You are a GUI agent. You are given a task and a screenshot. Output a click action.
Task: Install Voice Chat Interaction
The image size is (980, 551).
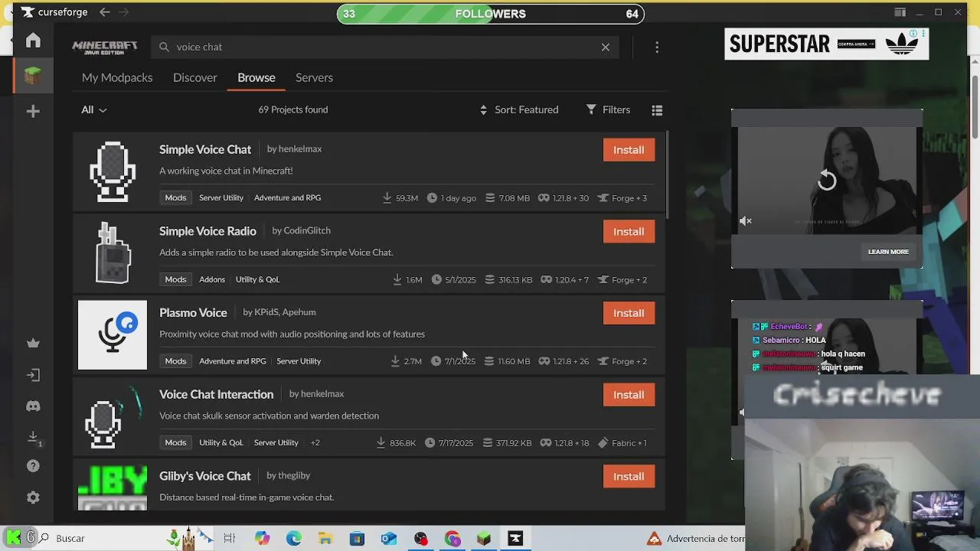(x=629, y=395)
